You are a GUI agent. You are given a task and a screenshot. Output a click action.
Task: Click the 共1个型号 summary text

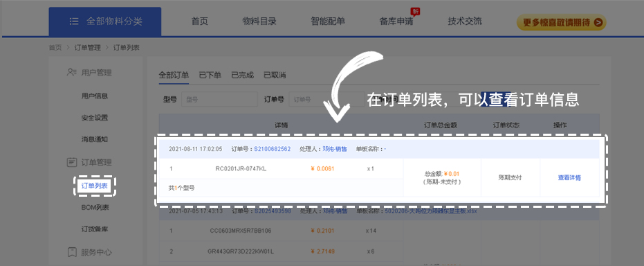[181, 188]
